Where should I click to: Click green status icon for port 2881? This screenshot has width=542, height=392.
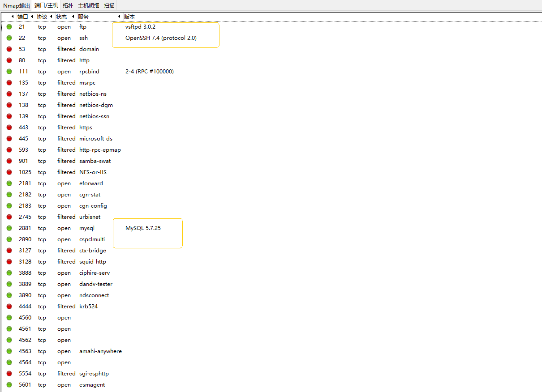pyautogui.click(x=9, y=228)
